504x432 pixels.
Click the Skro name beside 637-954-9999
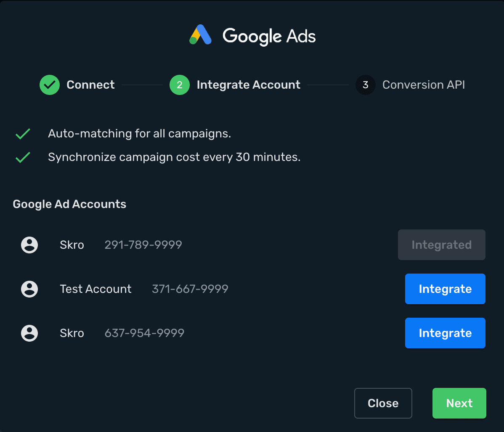(72, 333)
